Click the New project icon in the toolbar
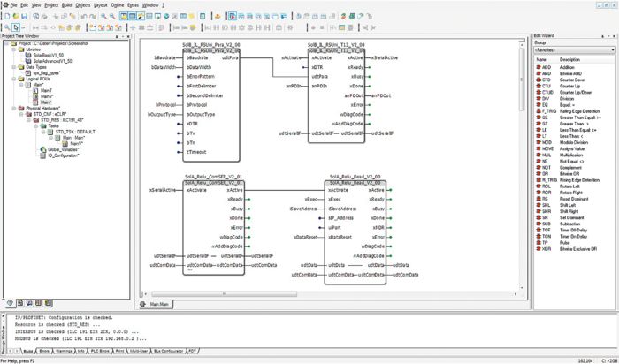Screen dimensions: 619x364 [7, 16]
